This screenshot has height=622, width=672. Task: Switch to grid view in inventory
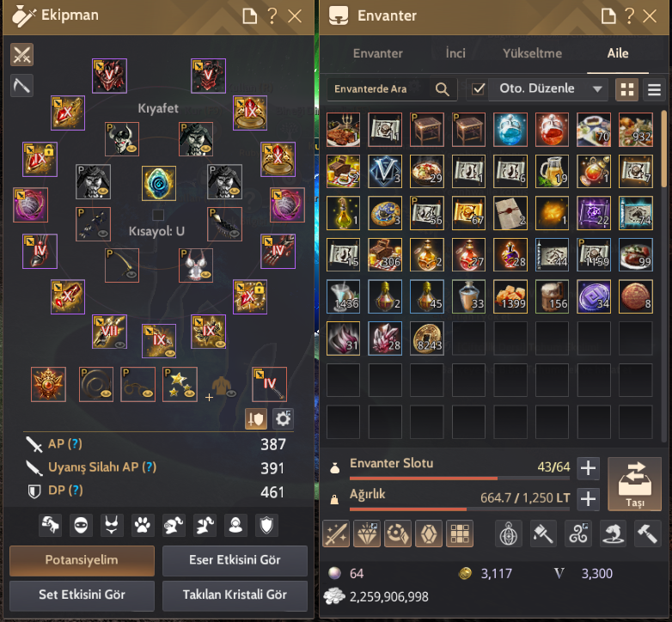[x=627, y=89]
